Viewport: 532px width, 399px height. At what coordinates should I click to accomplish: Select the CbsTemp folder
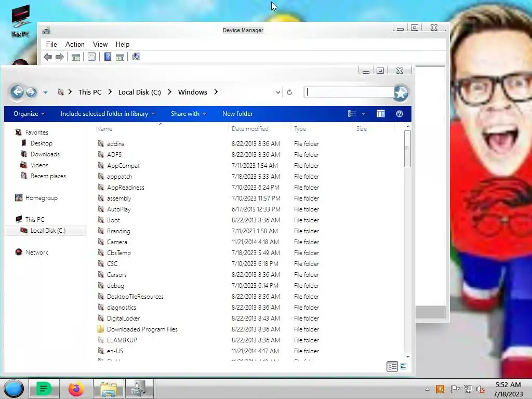[119, 253]
